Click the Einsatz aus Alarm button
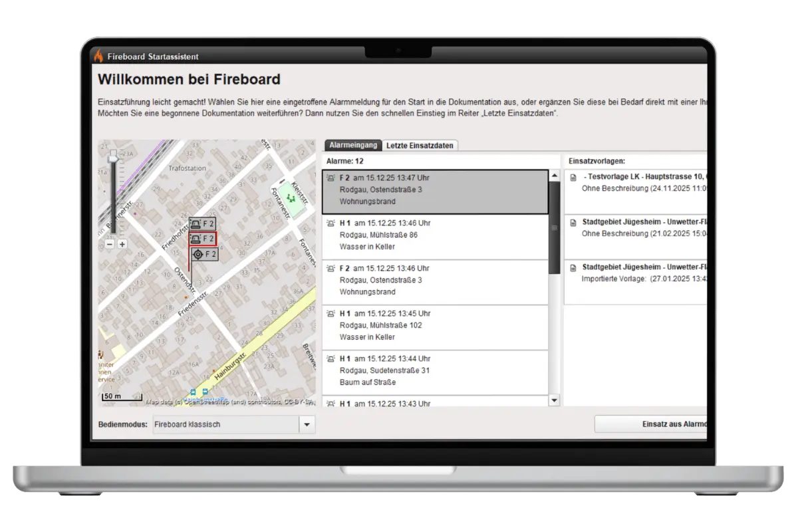This screenshot has height=532, width=798. click(x=651, y=424)
